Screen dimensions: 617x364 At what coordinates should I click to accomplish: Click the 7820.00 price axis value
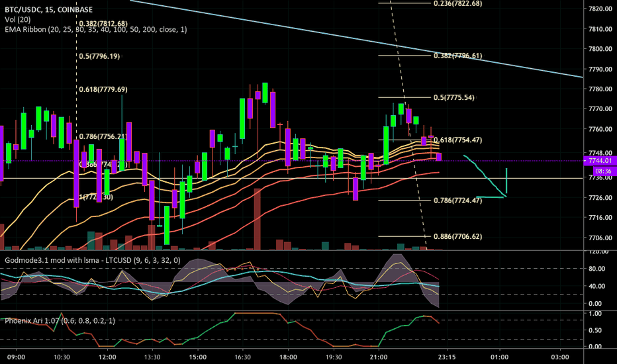pos(600,9)
